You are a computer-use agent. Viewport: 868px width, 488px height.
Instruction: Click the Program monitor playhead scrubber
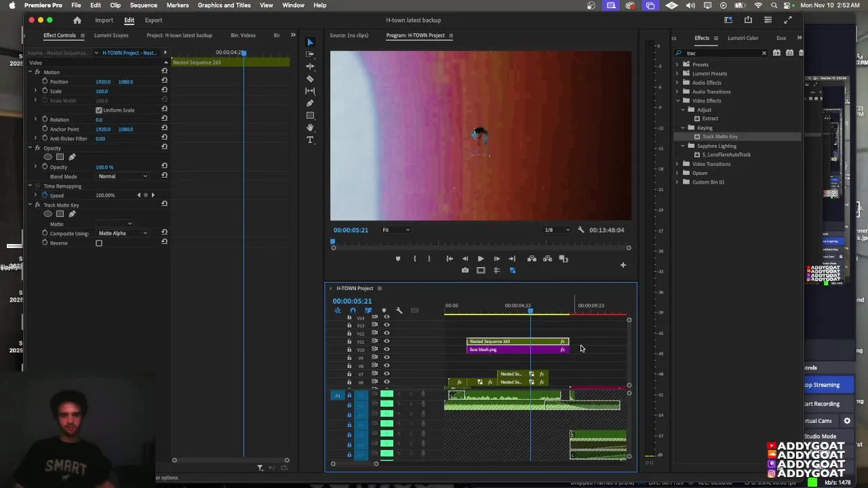pyautogui.click(x=332, y=243)
